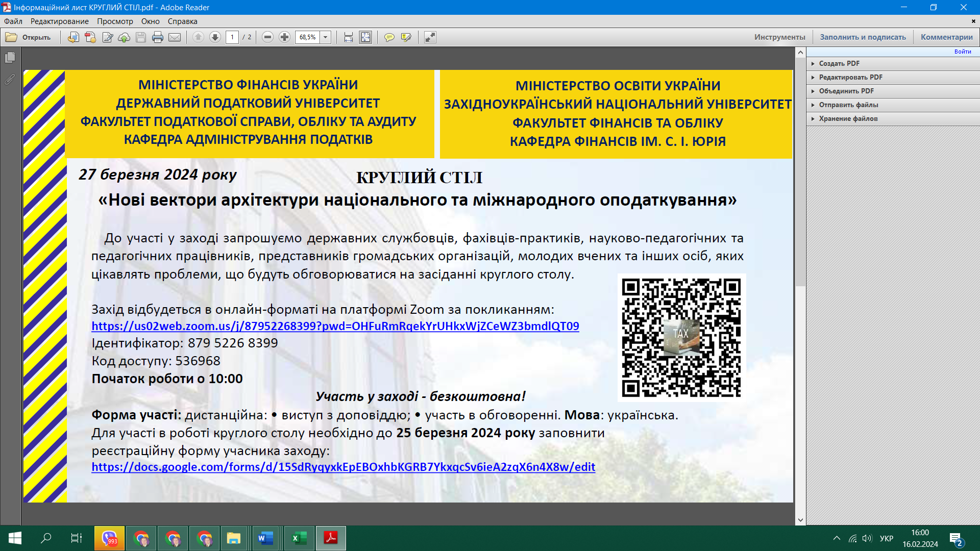Click the page number input field

coord(232,37)
